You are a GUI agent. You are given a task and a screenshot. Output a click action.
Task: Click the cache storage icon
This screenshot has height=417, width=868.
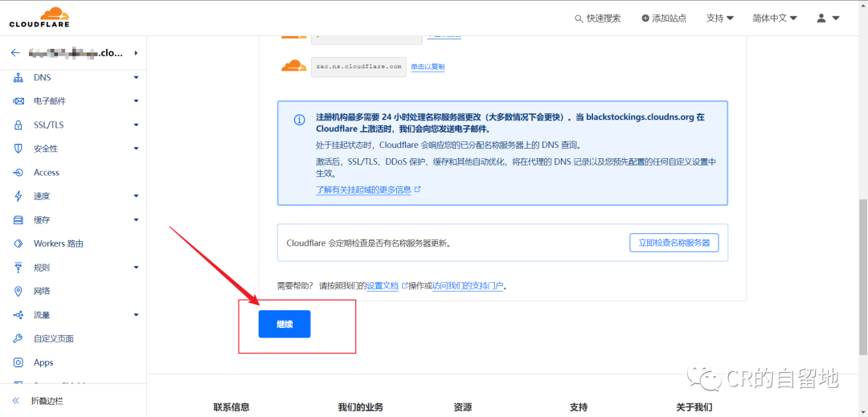click(x=18, y=220)
